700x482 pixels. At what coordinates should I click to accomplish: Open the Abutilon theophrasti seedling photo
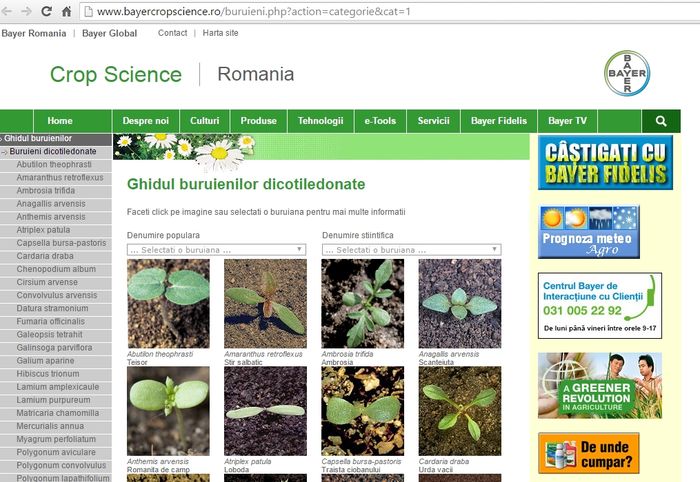pyautogui.click(x=168, y=303)
